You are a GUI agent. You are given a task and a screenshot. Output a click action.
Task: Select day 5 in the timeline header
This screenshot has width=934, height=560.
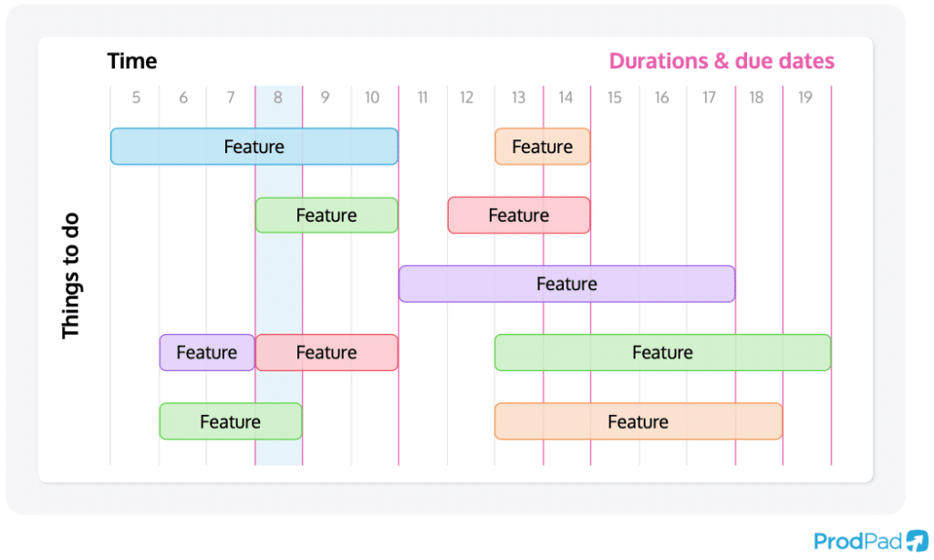point(136,98)
